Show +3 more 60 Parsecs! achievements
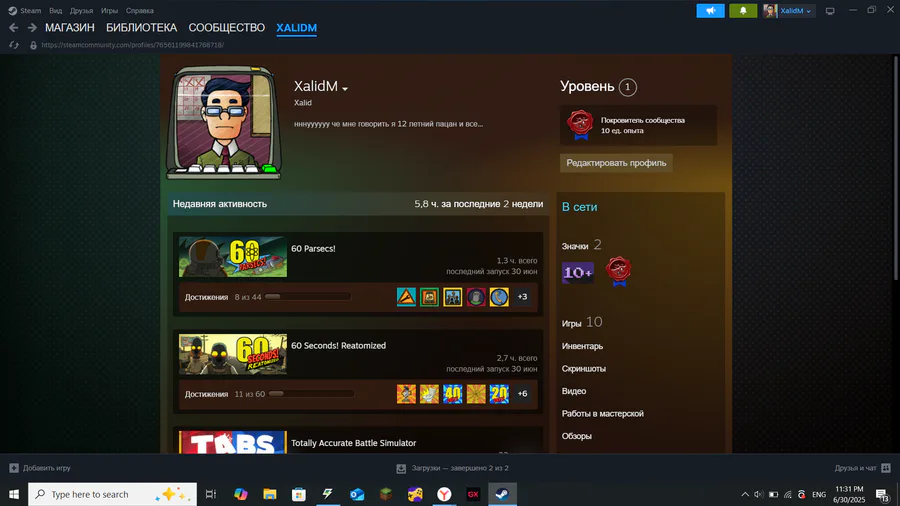 [522, 297]
